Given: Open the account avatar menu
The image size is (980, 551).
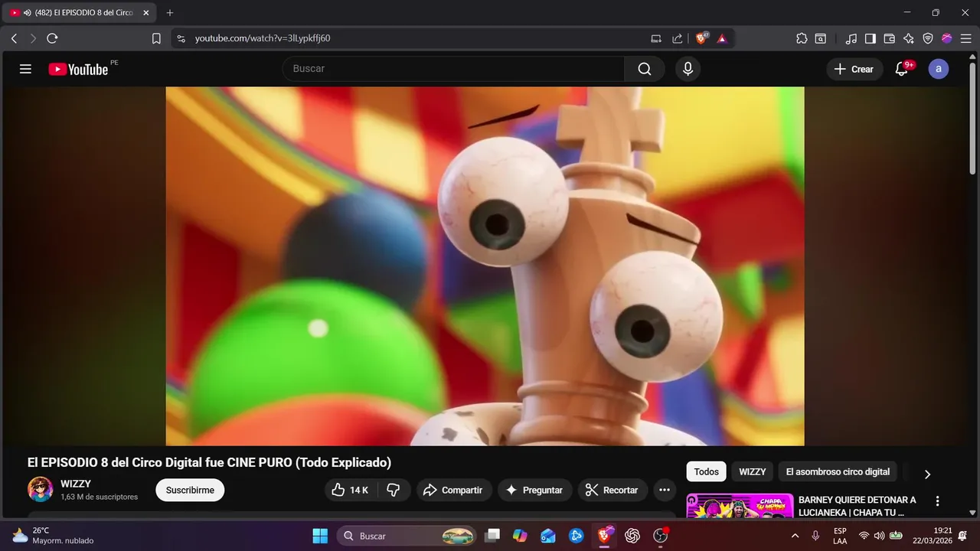Looking at the screenshot, I should [x=939, y=69].
